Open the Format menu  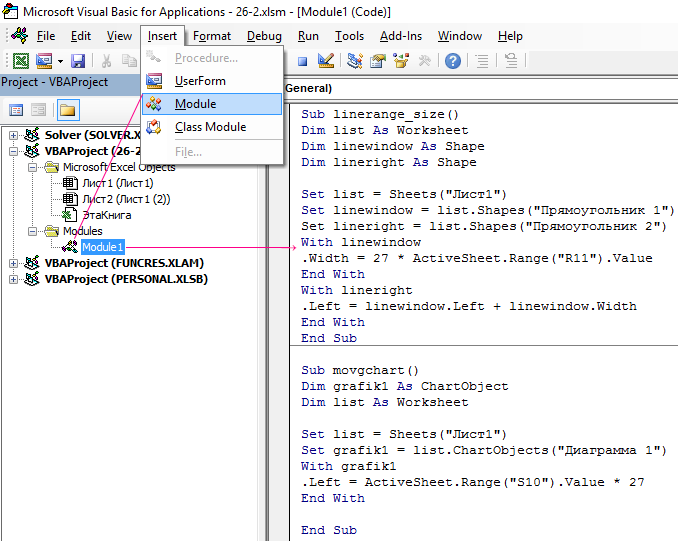click(212, 36)
